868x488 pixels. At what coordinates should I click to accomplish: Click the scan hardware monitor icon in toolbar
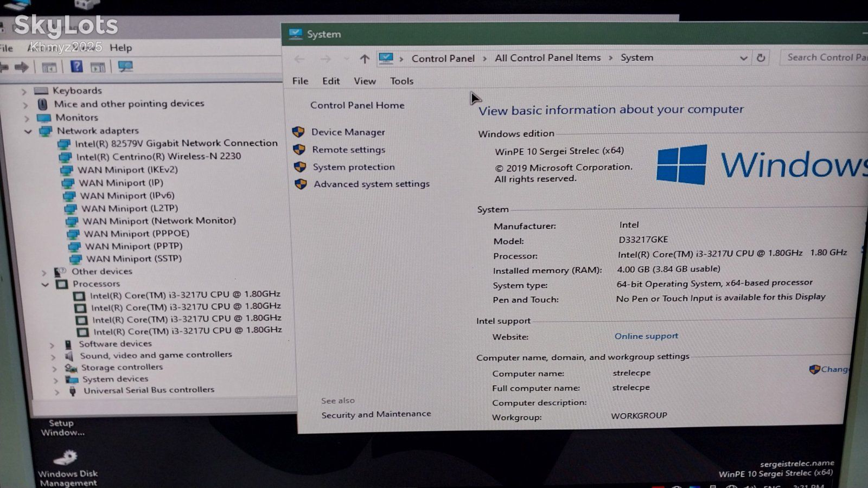click(125, 67)
